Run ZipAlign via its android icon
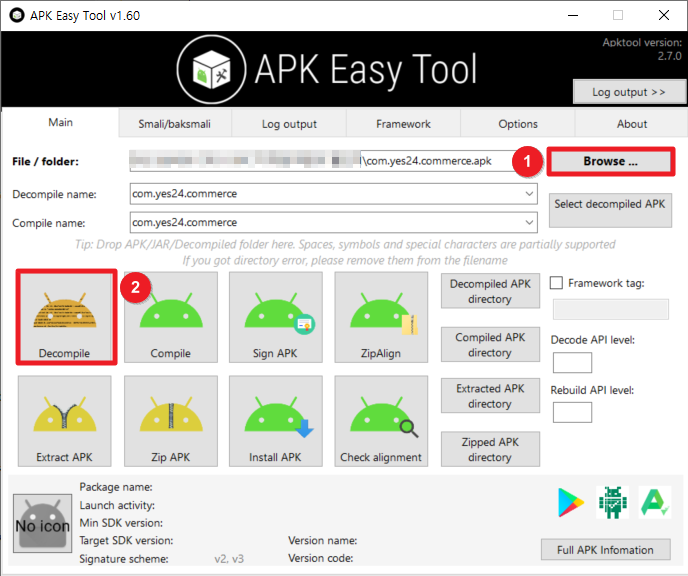 pos(381,317)
